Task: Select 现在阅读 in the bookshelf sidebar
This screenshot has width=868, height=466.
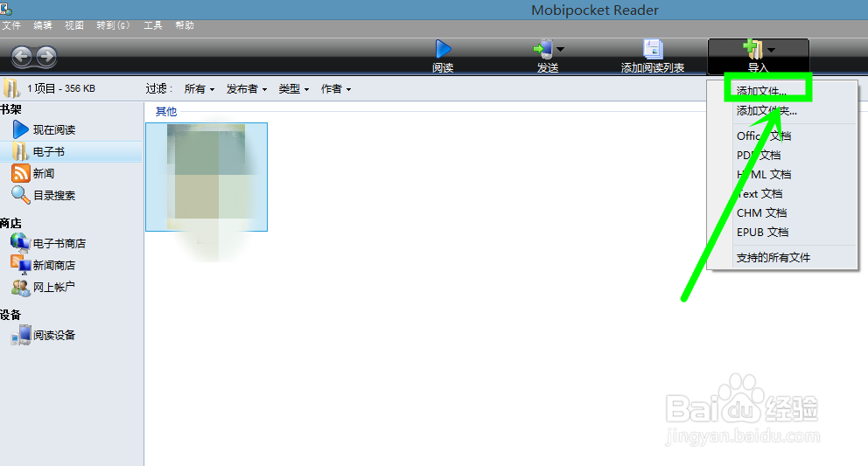Action: point(54,130)
